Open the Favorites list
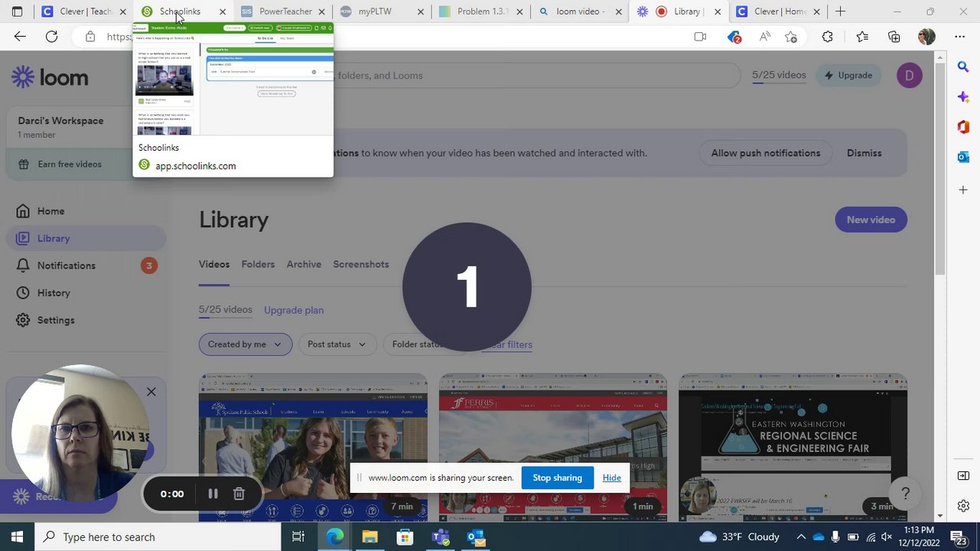This screenshot has width=980, height=551. tap(862, 37)
